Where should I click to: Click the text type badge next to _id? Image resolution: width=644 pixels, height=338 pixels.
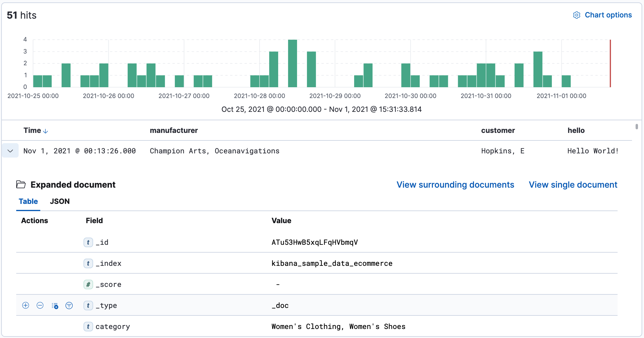88,242
